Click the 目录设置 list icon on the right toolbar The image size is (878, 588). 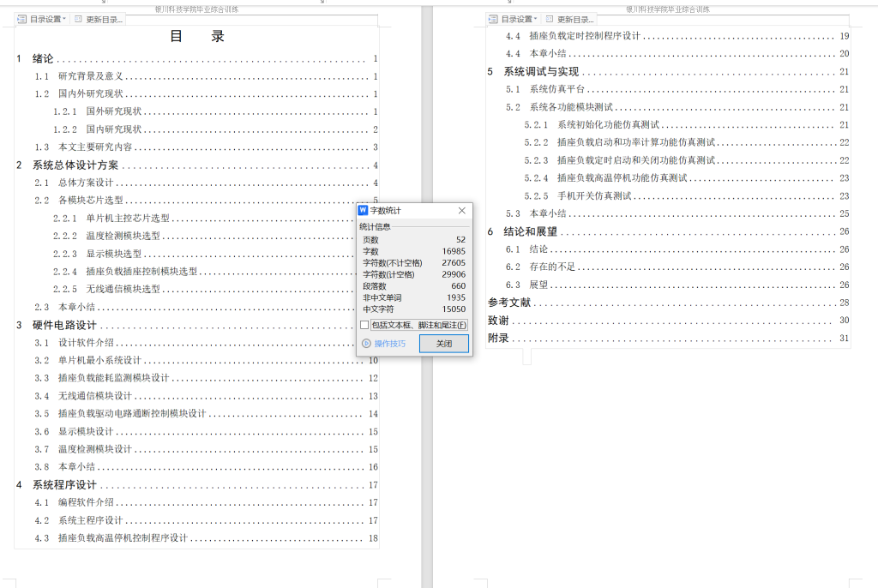pyautogui.click(x=493, y=18)
